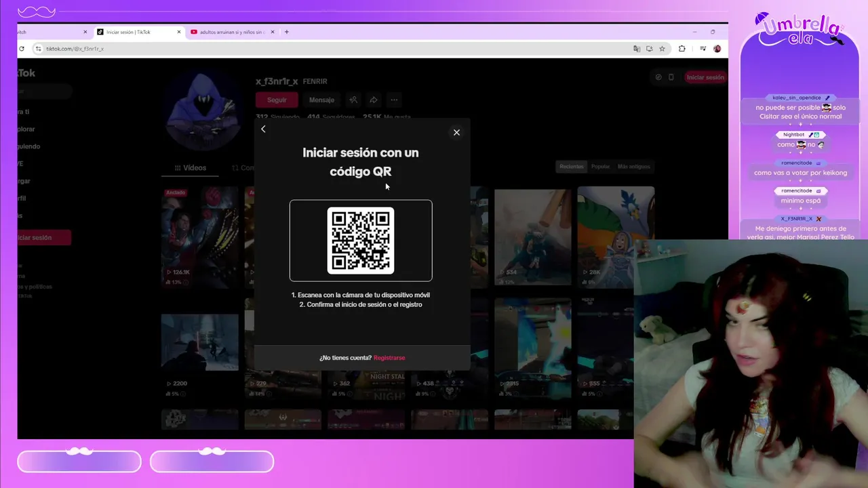Image resolution: width=868 pixels, height=488 pixels.
Task: Click chat message 'como vas a votar por keikong'
Action: 800,173
